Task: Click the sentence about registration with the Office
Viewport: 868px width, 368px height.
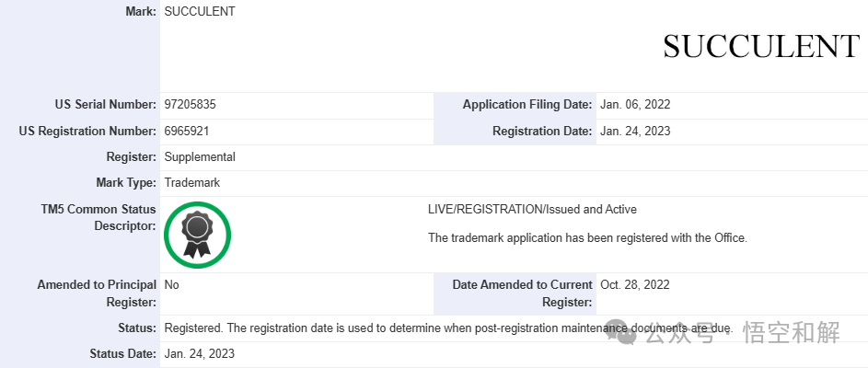Action: coord(587,237)
